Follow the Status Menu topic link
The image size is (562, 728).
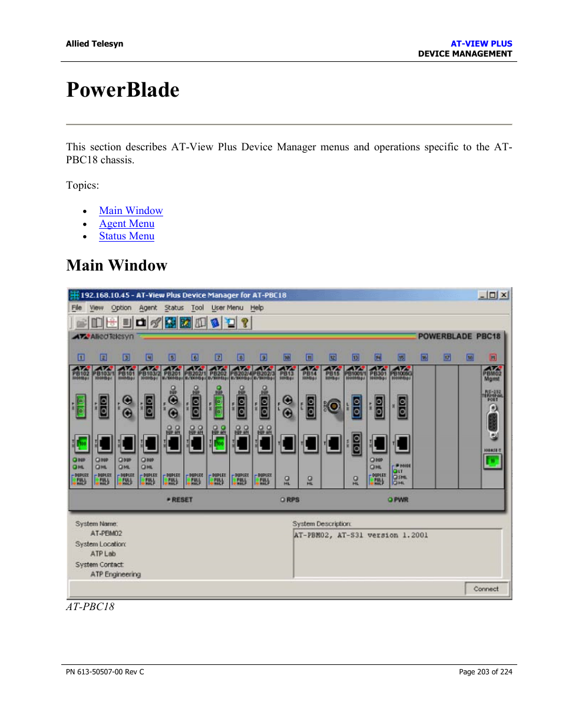coord(127,236)
